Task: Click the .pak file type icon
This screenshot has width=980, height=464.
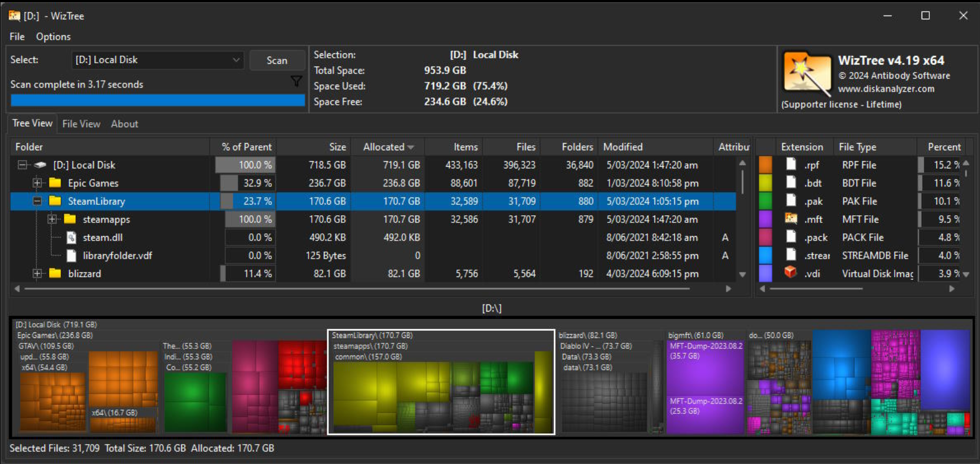Action: (791, 200)
